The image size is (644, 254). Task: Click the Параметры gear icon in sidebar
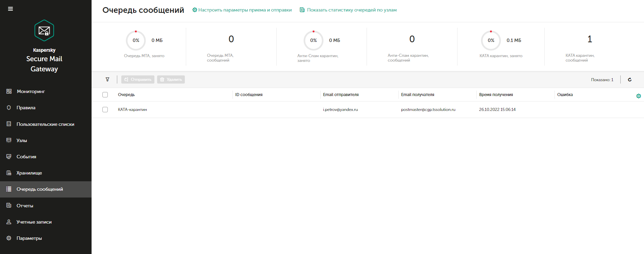9,238
